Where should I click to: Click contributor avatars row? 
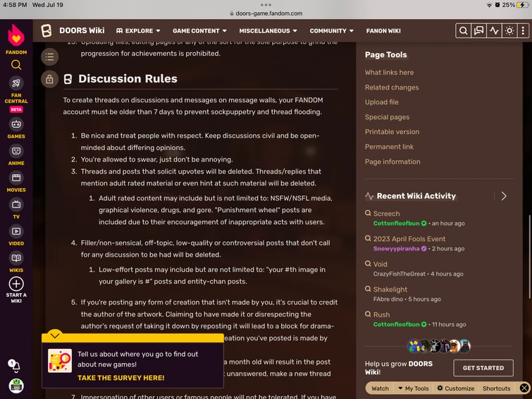pyautogui.click(x=439, y=346)
